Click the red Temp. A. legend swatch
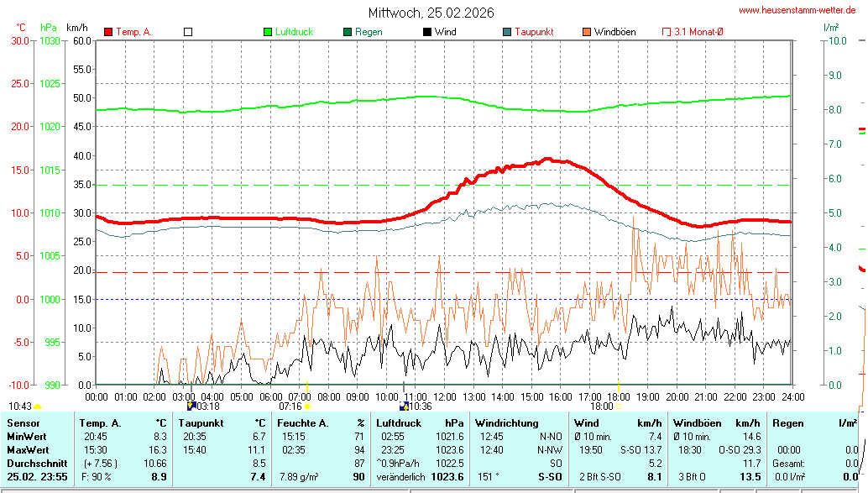Screen dimensions: 868x493 [108, 32]
